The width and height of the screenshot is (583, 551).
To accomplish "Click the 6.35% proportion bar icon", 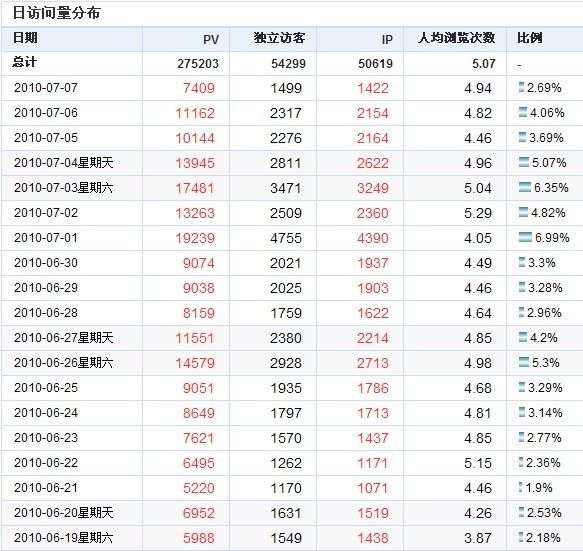I will click(525, 187).
